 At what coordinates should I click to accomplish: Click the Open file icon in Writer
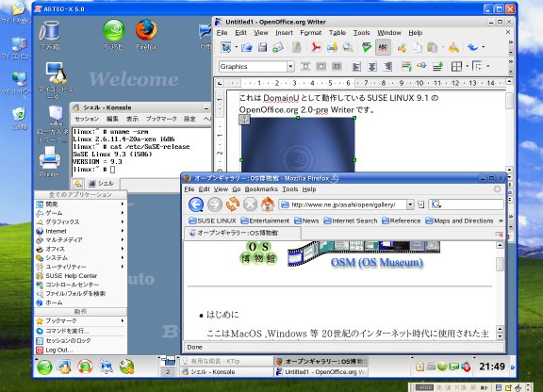pyautogui.click(x=247, y=47)
